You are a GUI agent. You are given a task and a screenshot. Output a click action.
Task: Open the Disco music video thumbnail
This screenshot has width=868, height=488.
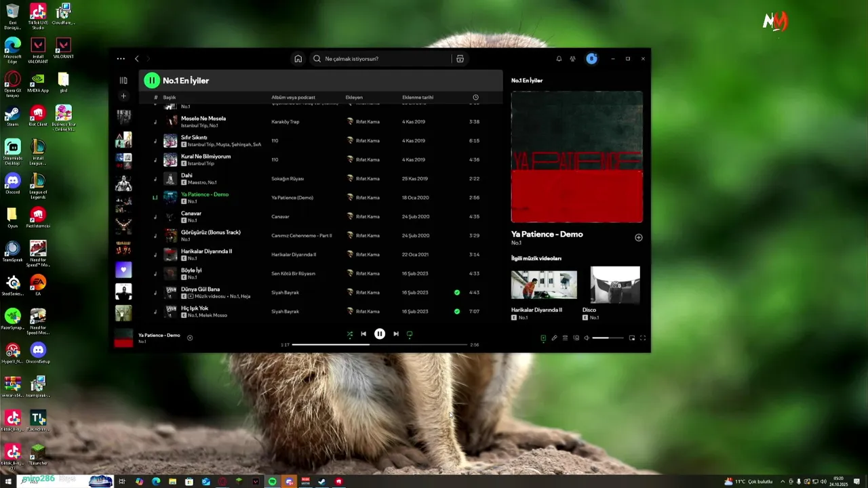tap(615, 285)
